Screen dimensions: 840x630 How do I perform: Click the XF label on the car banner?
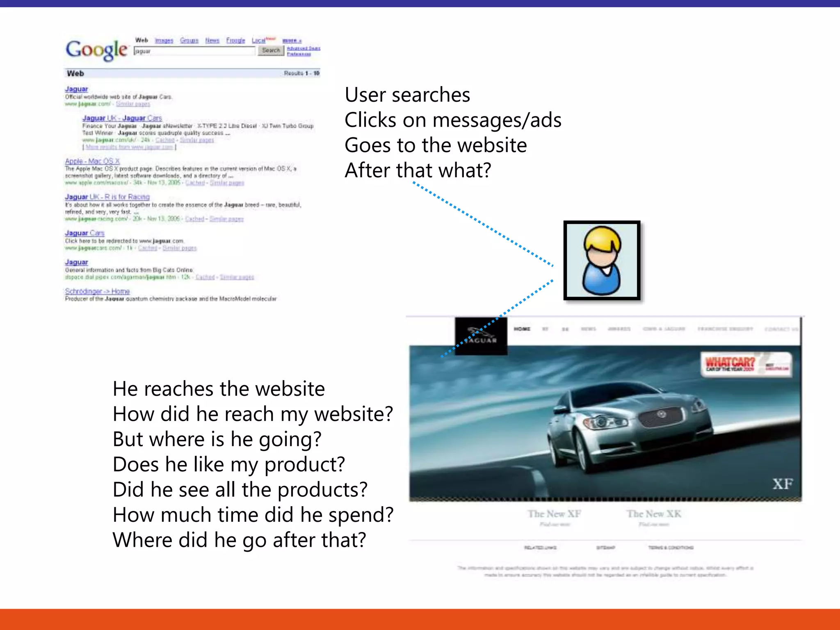783,484
